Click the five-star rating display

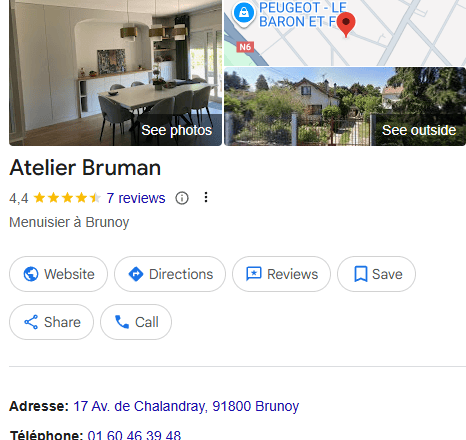point(67,198)
